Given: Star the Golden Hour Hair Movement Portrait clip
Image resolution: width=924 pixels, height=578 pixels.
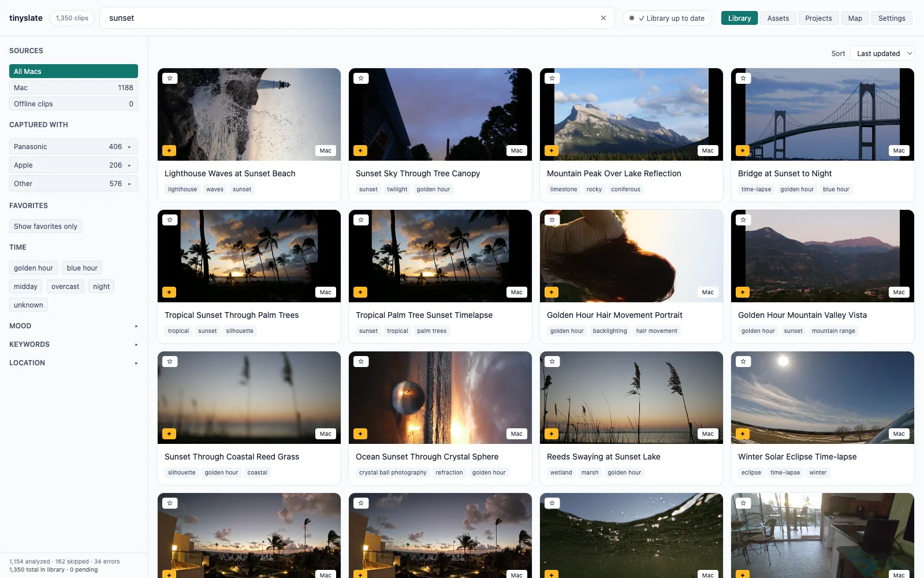Looking at the screenshot, I should [x=552, y=220].
